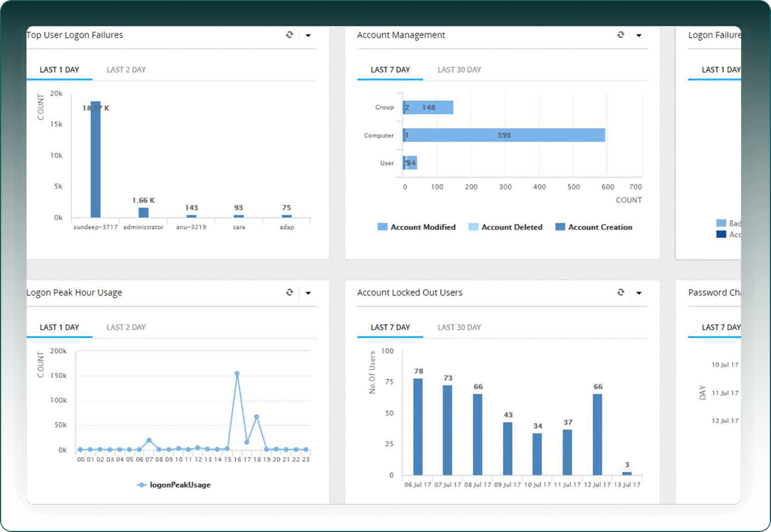Refresh the Logon Peak Hour Usage widget
Screen dimensions: 771x532
click(x=290, y=292)
